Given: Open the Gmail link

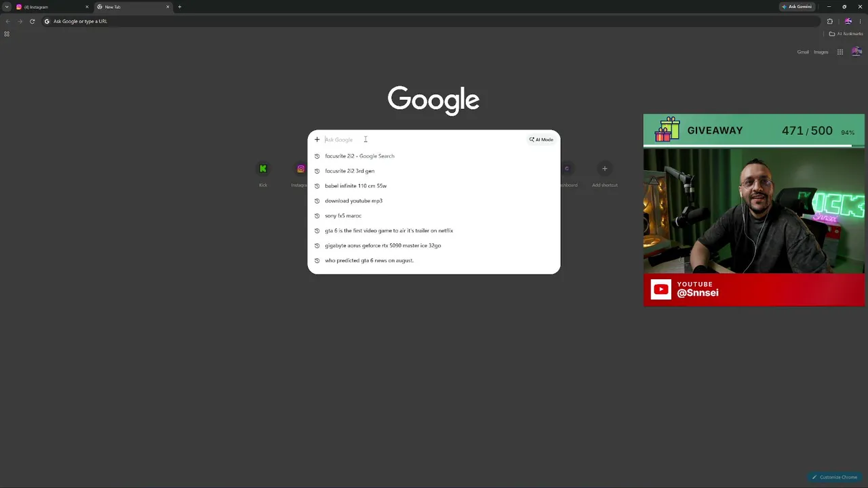Looking at the screenshot, I should point(803,52).
